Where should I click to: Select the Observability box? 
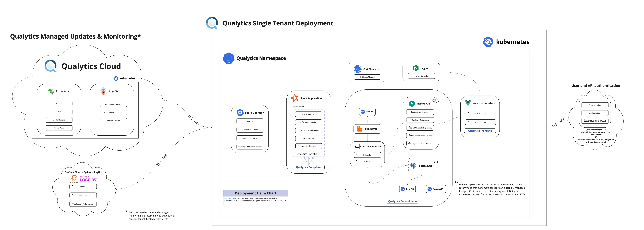pyautogui.click(x=83, y=195)
